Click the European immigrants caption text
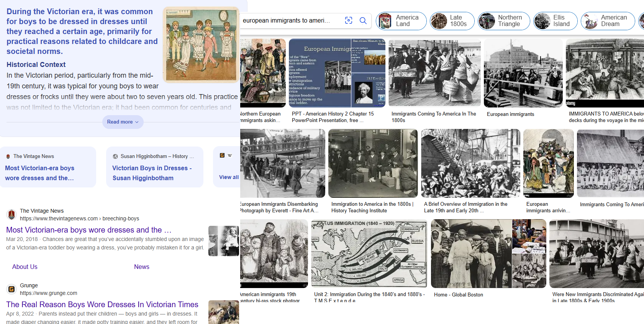 point(511,114)
